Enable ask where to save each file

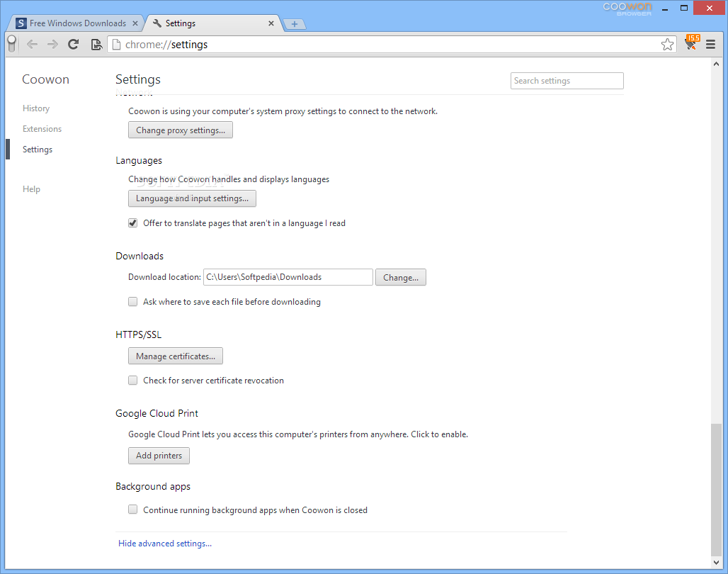[133, 302]
